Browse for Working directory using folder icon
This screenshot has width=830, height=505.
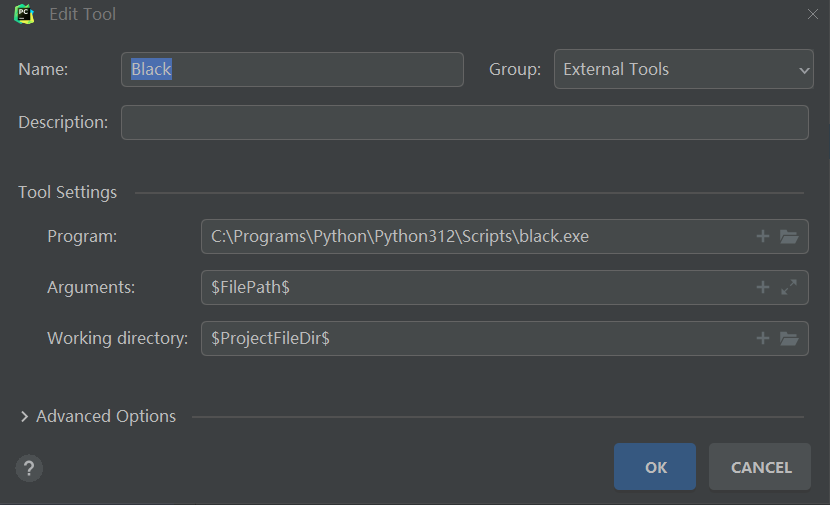tap(789, 339)
